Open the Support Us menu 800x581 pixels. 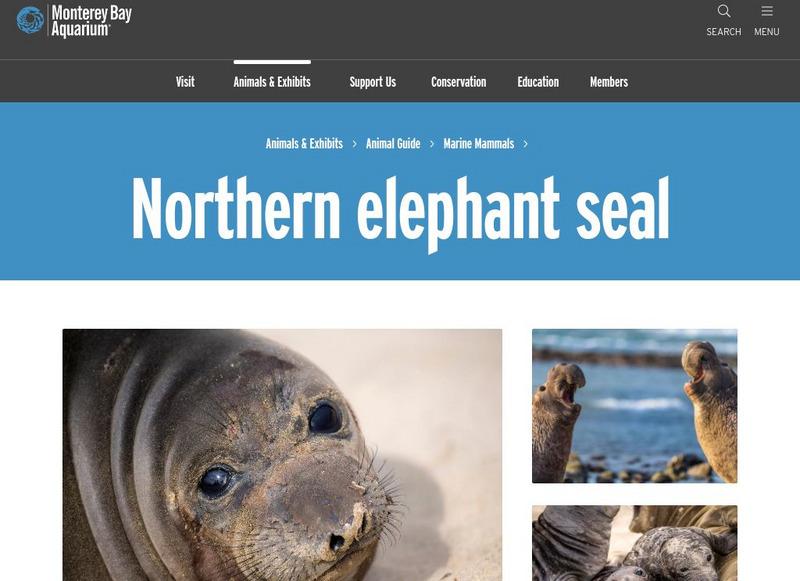[x=372, y=82]
